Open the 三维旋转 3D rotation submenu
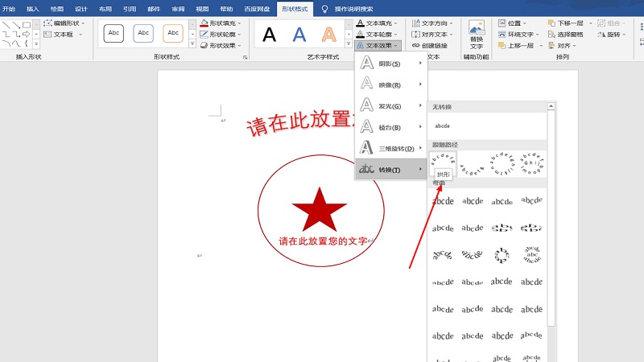This screenshot has width=644, height=362. [390, 148]
